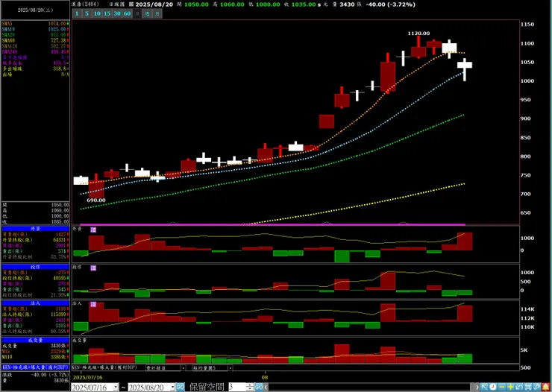Click the curved-arrow undo icon in bottom toolbar

click(519, 387)
